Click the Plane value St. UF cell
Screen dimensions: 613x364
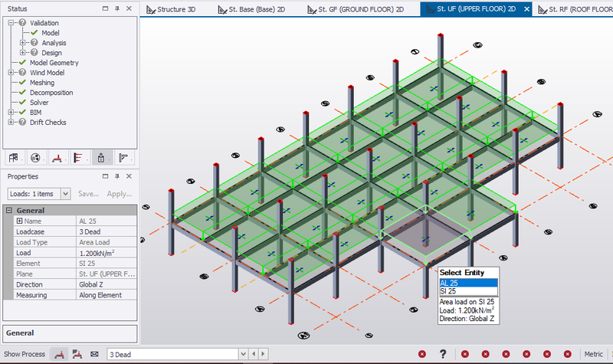[x=107, y=274]
